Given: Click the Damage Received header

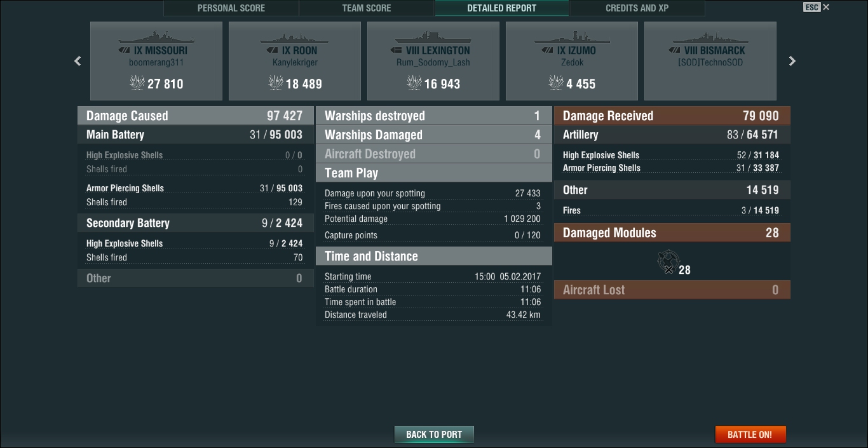Looking at the screenshot, I should [672, 116].
